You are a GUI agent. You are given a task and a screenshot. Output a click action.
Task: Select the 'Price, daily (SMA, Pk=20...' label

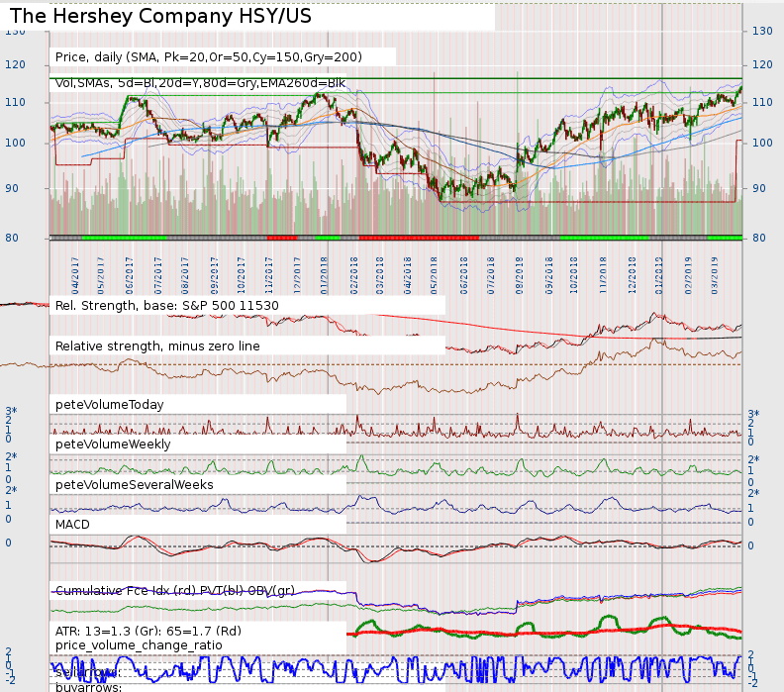click(x=209, y=57)
